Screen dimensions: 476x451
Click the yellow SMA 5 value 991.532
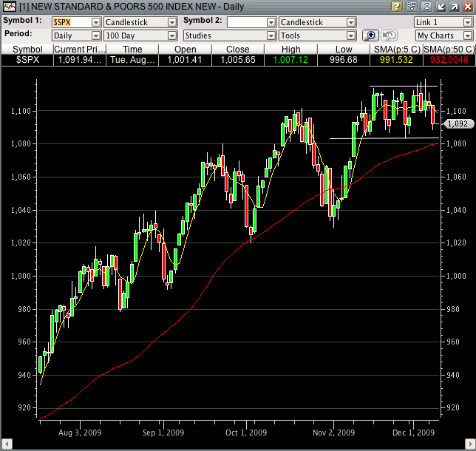(x=395, y=60)
